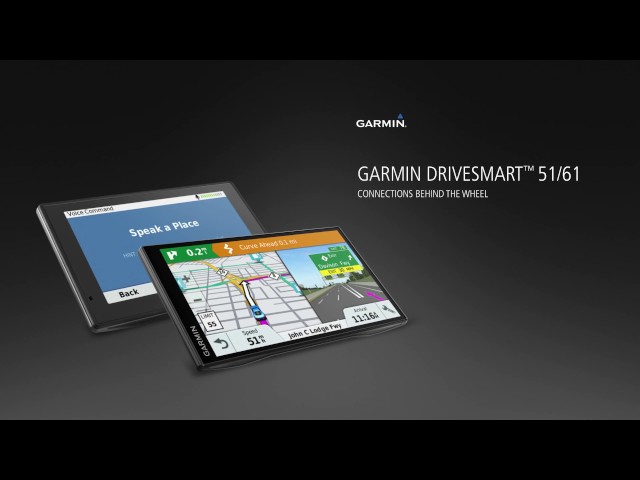Click the microphone level meter
This screenshot has height=480, width=640.
tap(211, 196)
